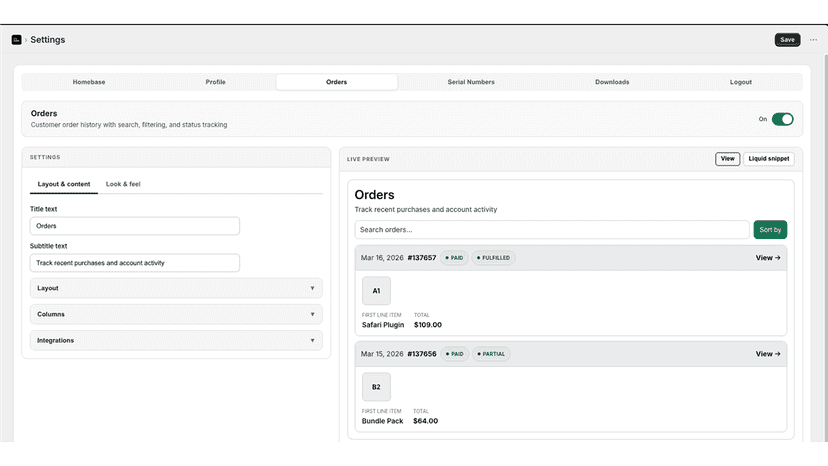Click order number #137656

[x=422, y=354]
